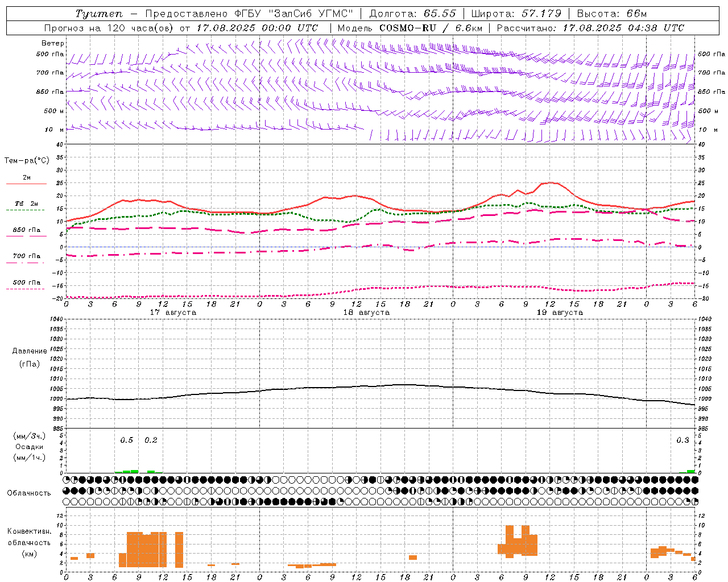Select the Давление pressure panel label

pos(30,351)
